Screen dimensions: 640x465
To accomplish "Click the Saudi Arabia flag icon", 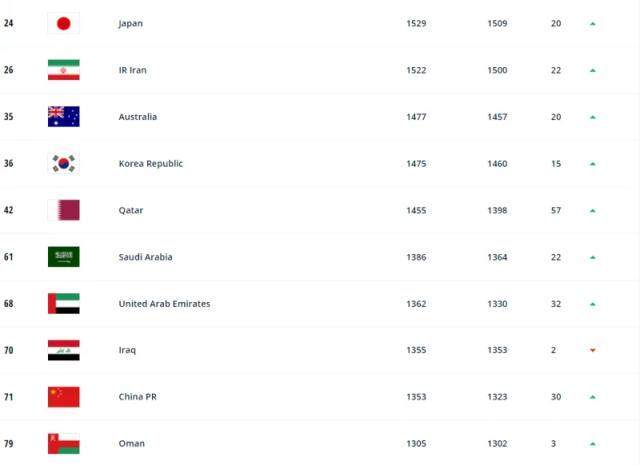I will [x=63, y=257].
